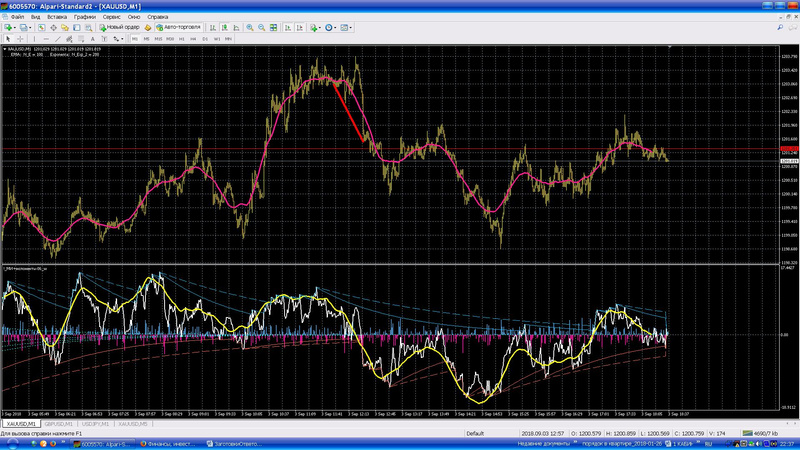This screenshot has width=800, height=450.
Task: Switch to MN timeframe
Action: pyautogui.click(x=228, y=38)
